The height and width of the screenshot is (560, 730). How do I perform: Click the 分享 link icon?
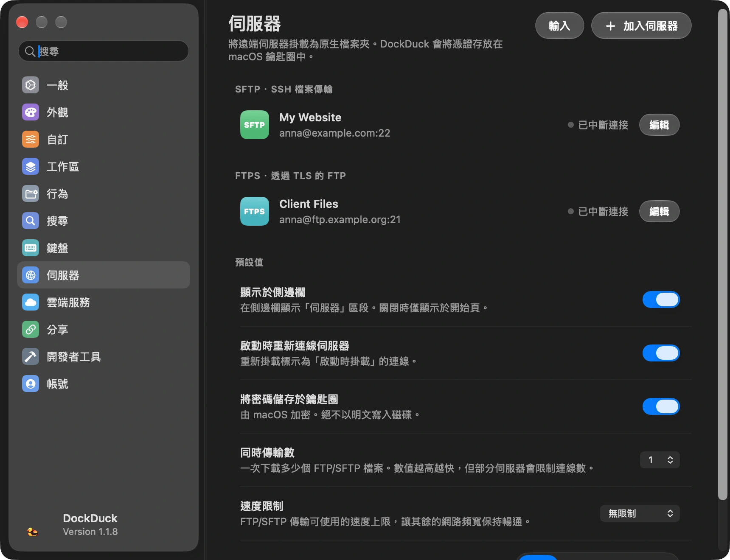31,329
